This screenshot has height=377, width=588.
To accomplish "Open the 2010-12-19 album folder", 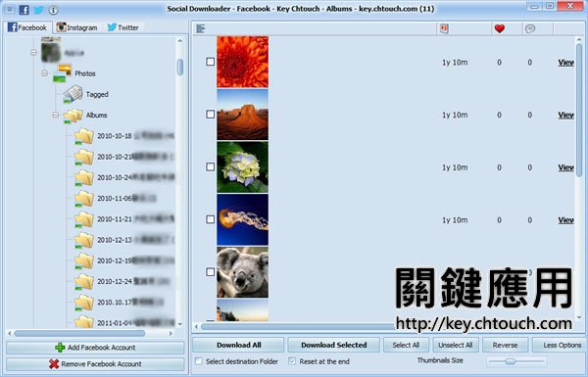I will (84, 260).
